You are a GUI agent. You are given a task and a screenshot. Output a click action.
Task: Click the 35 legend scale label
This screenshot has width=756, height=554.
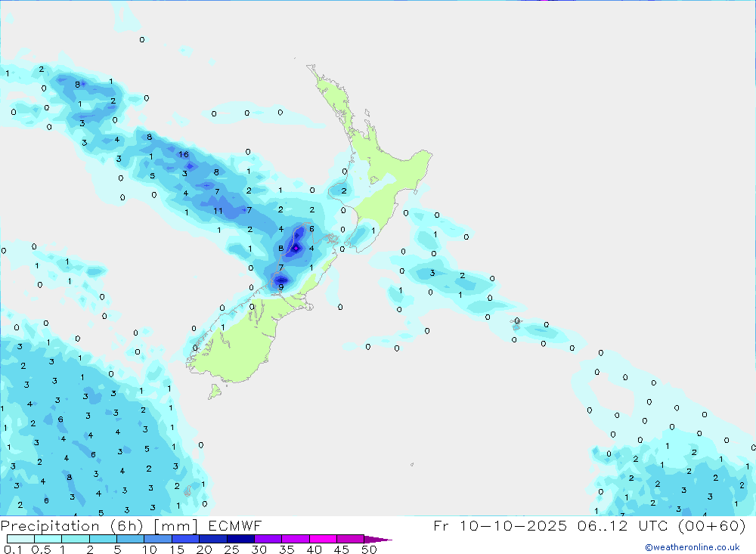pyautogui.click(x=287, y=549)
